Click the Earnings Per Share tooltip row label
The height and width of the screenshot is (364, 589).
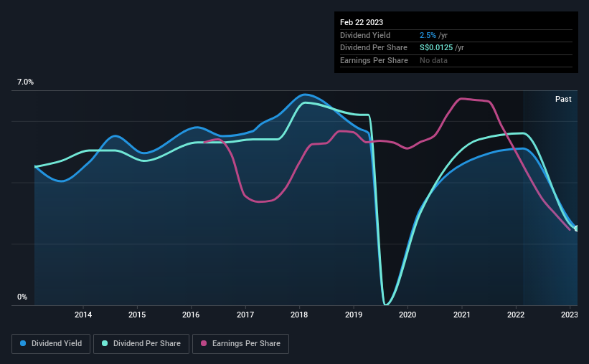[374, 60]
